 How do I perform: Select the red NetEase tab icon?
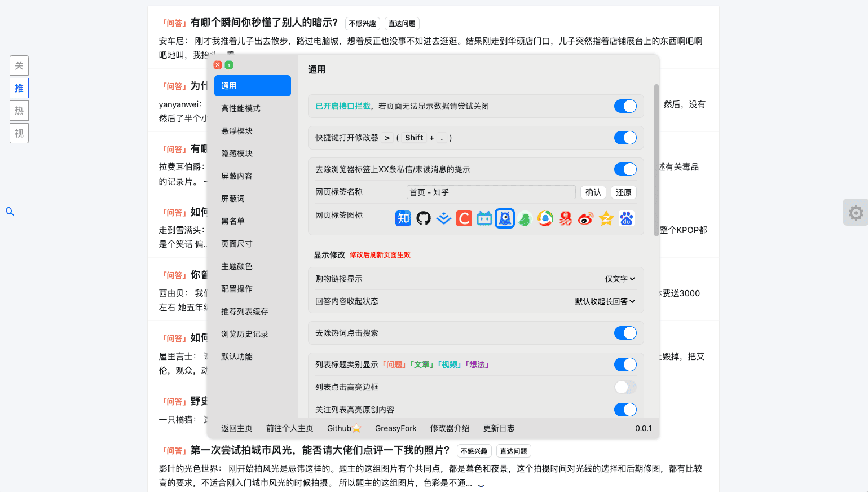tap(566, 218)
